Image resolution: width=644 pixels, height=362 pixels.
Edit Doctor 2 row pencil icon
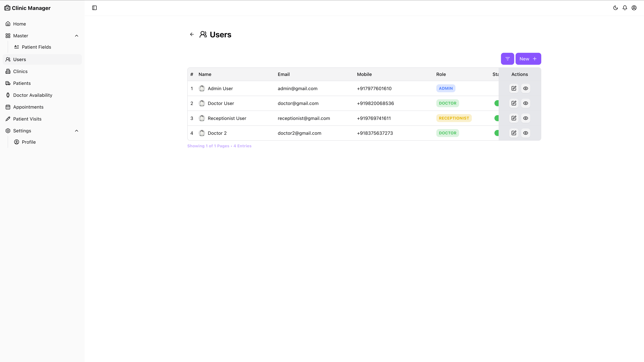[513, 133]
